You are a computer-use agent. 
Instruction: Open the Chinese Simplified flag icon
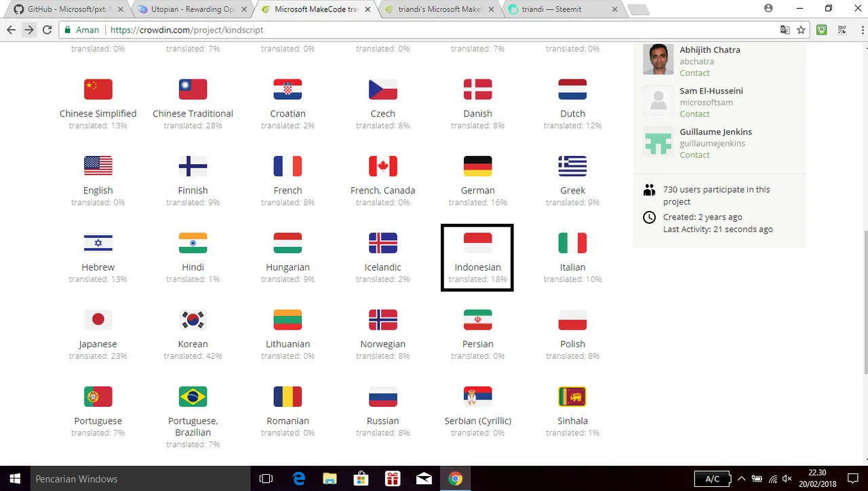(x=98, y=90)
